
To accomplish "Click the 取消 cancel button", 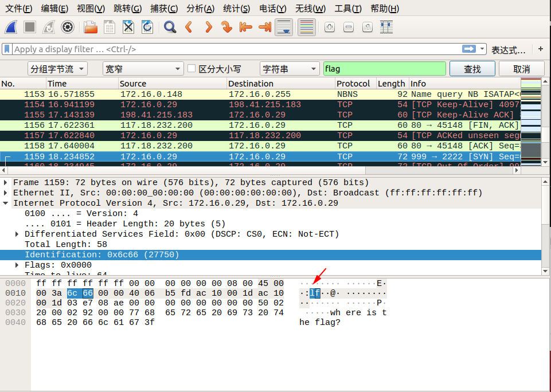I will pyautogui.click(x=521, y=69).
